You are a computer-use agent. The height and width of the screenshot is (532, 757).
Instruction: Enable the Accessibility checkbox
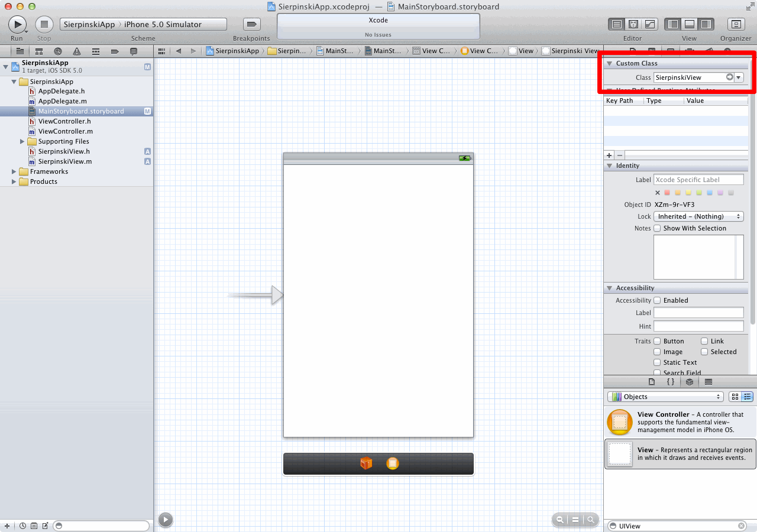click(x=657, y=300)
